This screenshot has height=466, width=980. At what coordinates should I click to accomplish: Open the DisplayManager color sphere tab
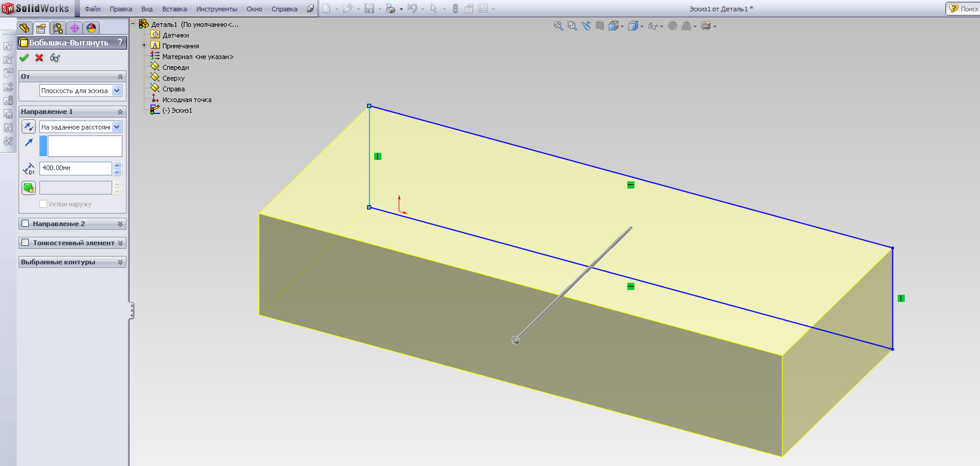click(91, 28)
